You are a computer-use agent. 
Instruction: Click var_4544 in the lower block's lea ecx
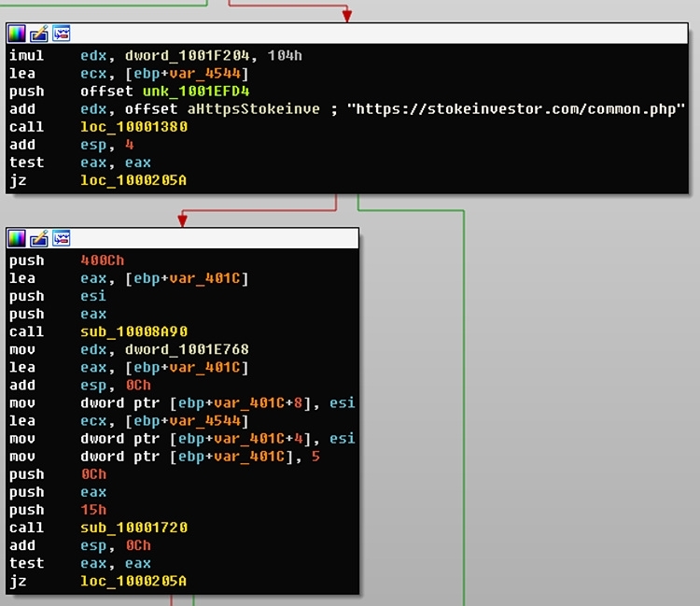coord(205,421)
